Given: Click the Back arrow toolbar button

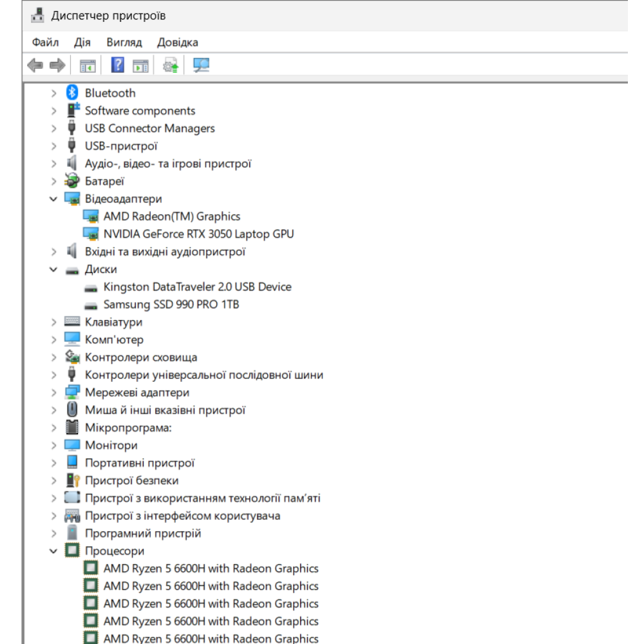Looking at the screenshot, I should 35,65.
